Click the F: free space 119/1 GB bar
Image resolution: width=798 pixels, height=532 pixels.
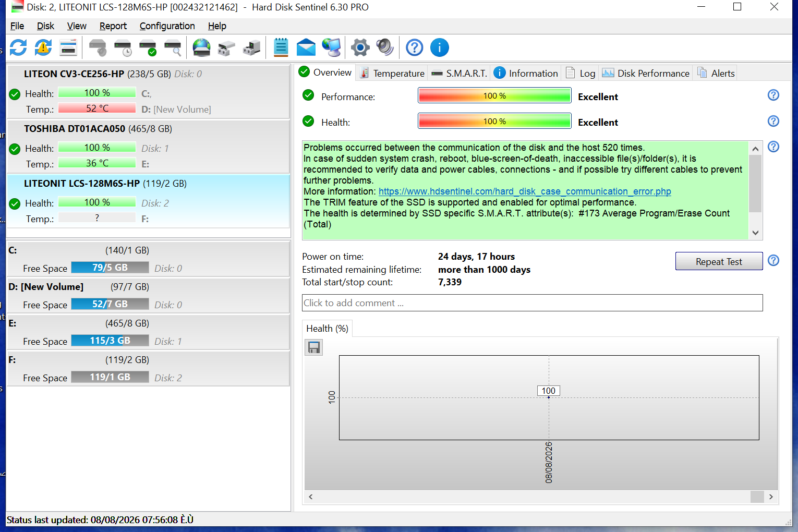110,377
